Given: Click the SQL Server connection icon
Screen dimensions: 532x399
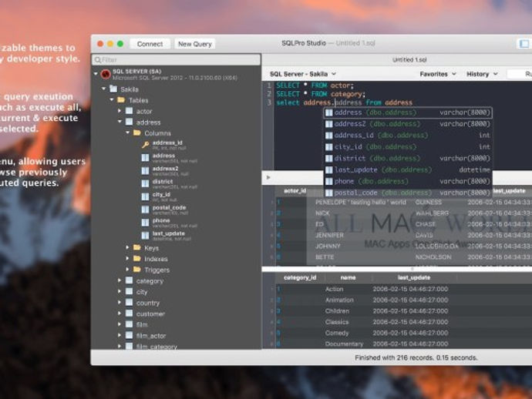Looking at the screenshot, I should coord(106,74).
